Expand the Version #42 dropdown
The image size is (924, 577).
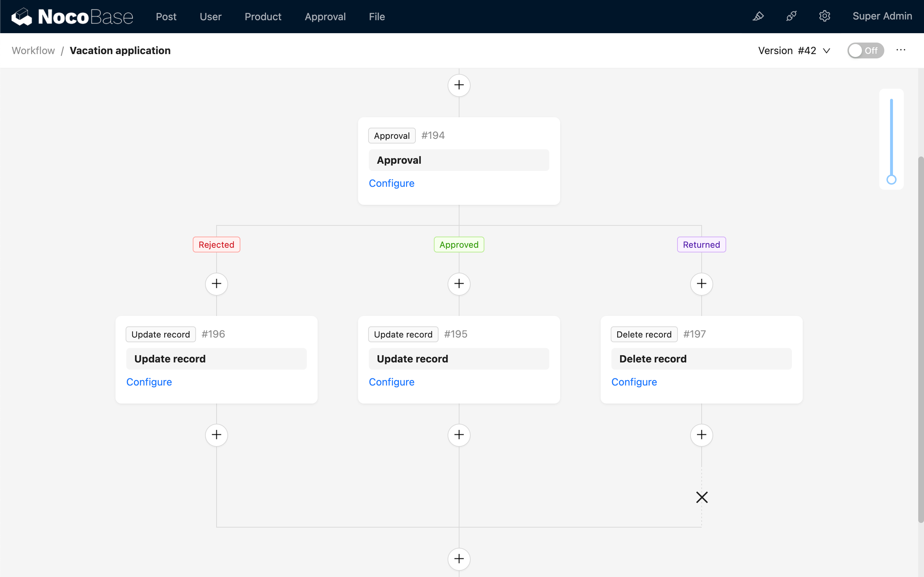794,50
